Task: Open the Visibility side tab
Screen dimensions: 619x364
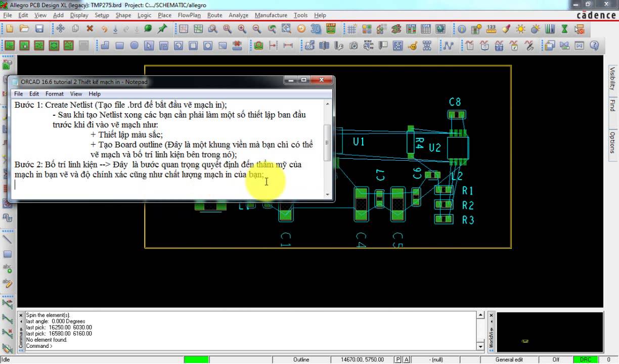Action: (x=612, y=78)
